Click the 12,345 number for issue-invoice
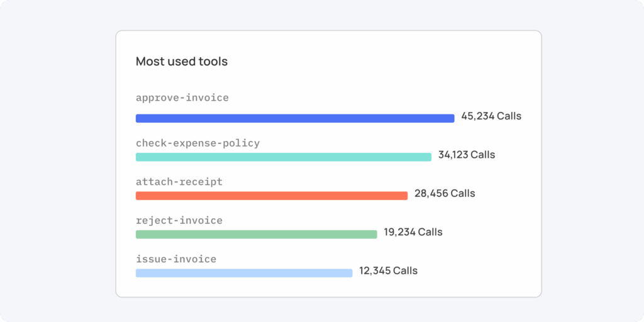This screenshot has width=644, height=322. pyautogui.click(x=375, y=271)
